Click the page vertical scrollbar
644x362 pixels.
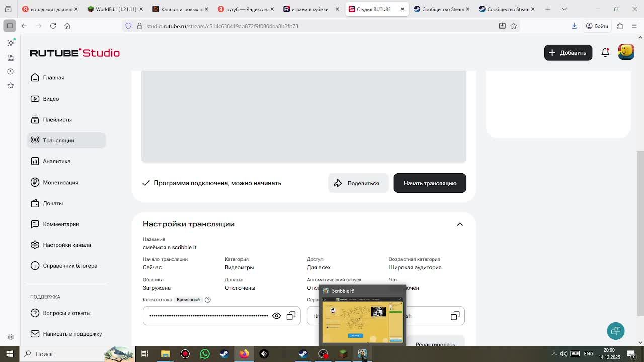click(640, 233)
